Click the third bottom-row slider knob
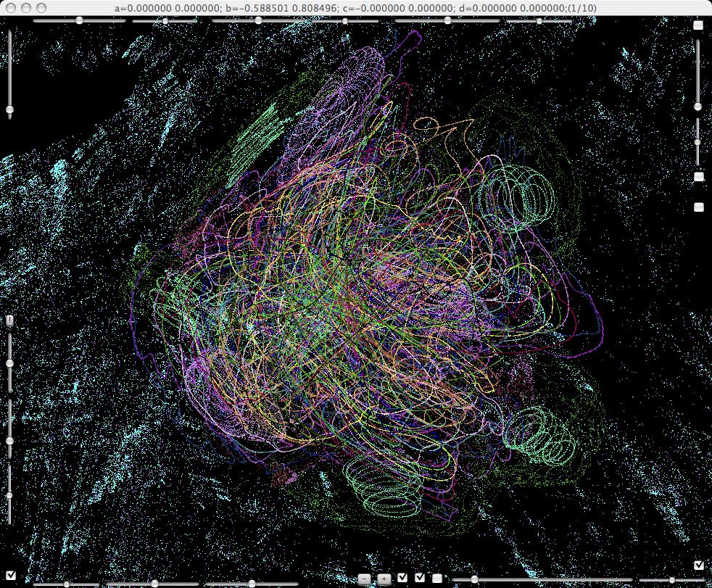 [x=252, y=584]
